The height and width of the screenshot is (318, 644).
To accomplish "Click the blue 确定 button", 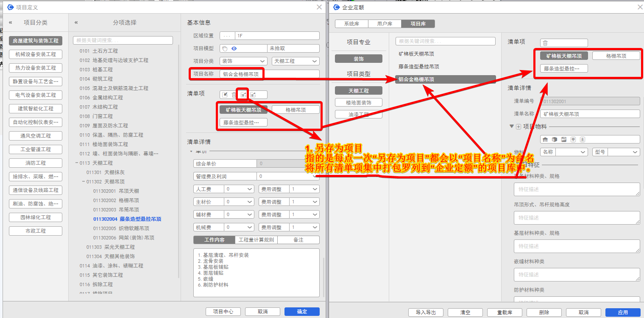I will (302, 312).
